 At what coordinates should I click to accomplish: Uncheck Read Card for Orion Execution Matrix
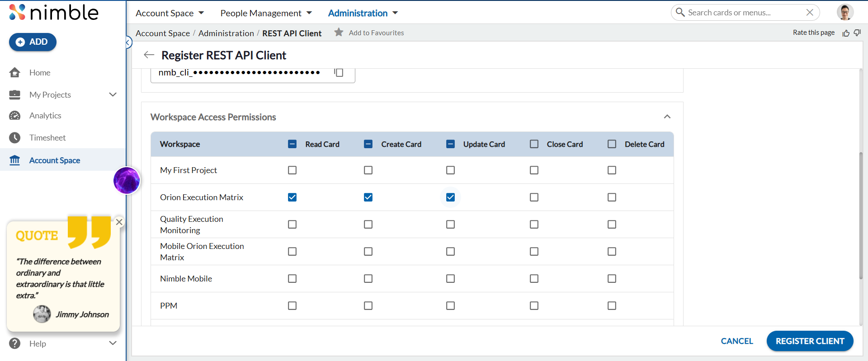tap(292, 197)
